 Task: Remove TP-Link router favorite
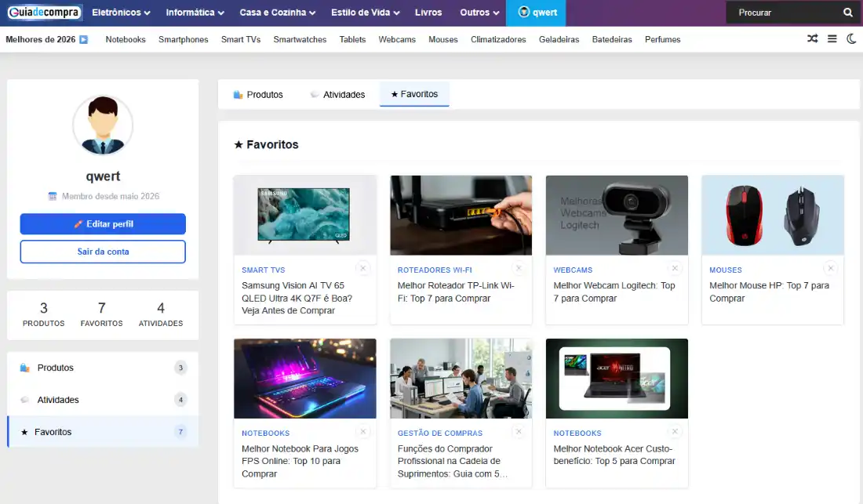click(x=519, y=268)
